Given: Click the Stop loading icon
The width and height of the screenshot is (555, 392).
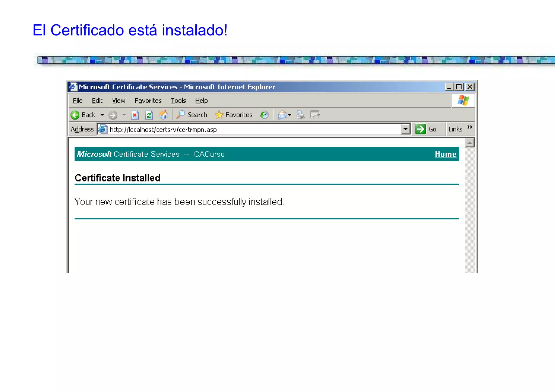Looking at the screenshot, I should [x=135, y=115].
